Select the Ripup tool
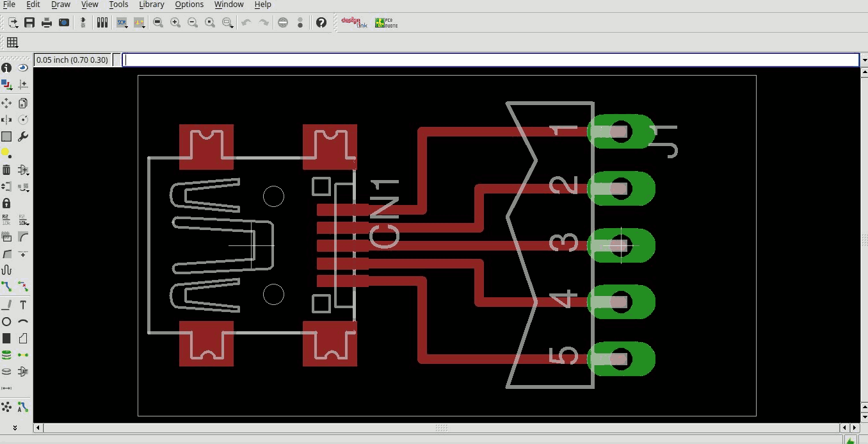Image resolution: width=868 pixels, height=444 pixels. (x=23, y=287)
